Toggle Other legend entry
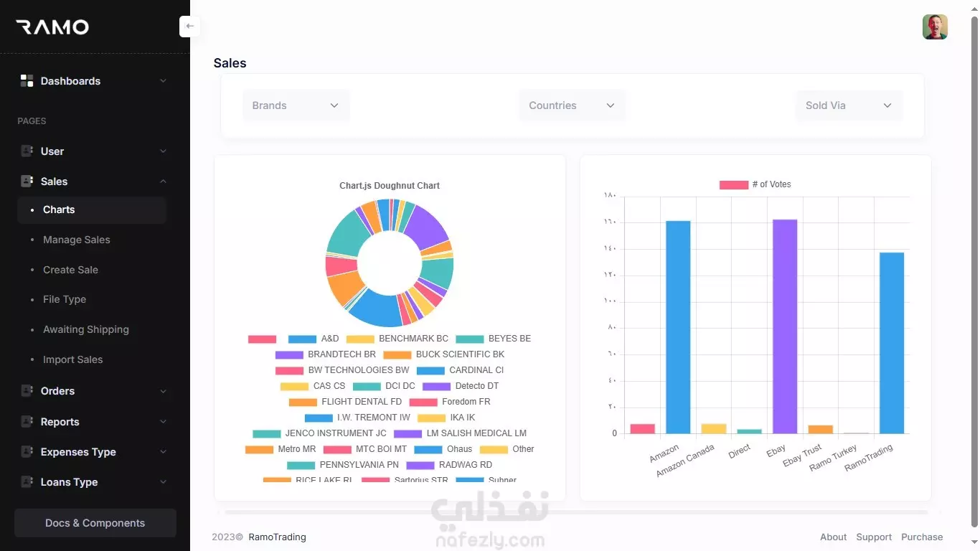 (x=507, y=449)
